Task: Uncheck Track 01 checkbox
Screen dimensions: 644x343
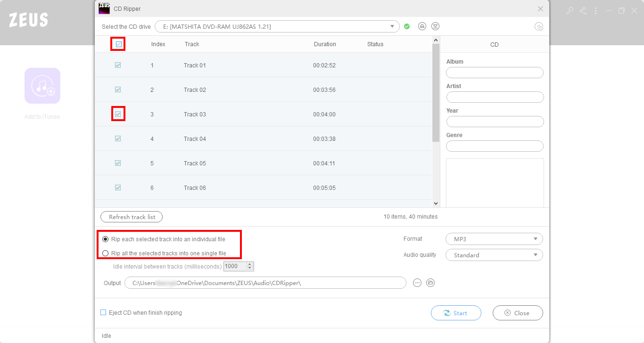Action: 118,65
